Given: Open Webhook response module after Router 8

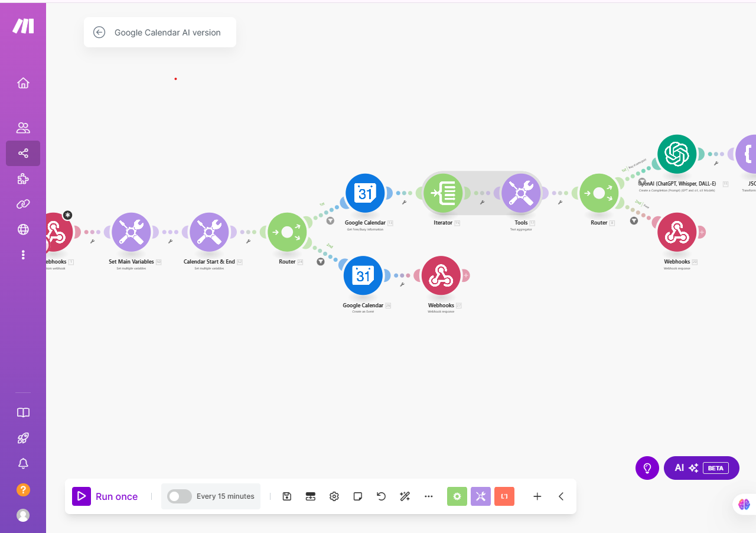Looking at the screenshot, I should (677, 232).
